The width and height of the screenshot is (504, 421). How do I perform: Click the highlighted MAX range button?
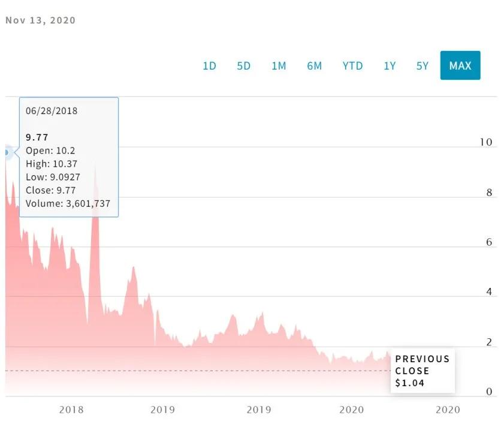tap(460, 65)
